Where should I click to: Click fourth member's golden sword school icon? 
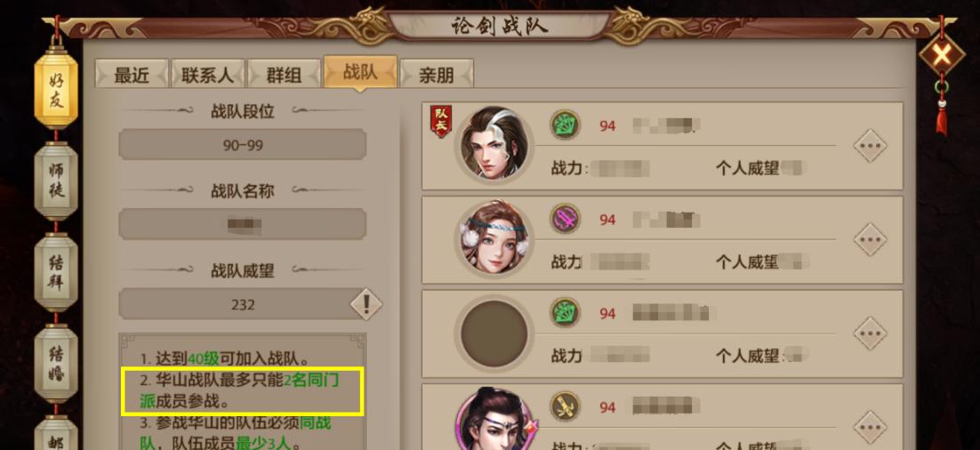[565, 407]
